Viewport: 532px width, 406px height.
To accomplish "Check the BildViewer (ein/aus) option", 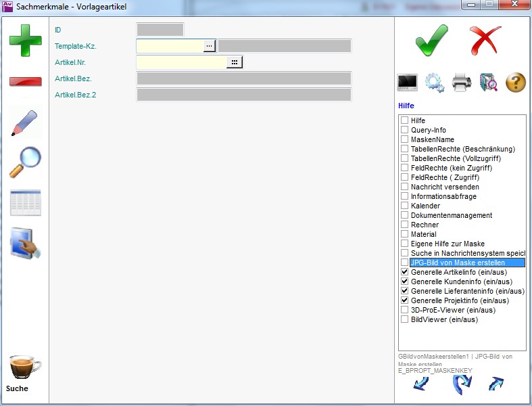I will tap(404, 319).
